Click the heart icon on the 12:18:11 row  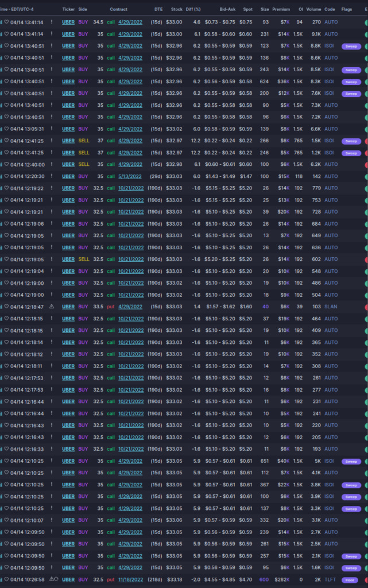point(6,366)
